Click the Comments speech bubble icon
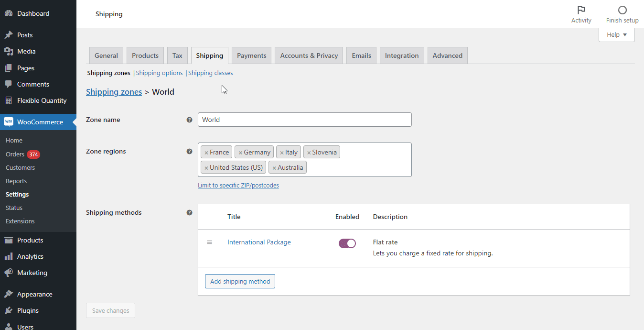This screenshot has height=330, width=644. [x=9, y=84]
